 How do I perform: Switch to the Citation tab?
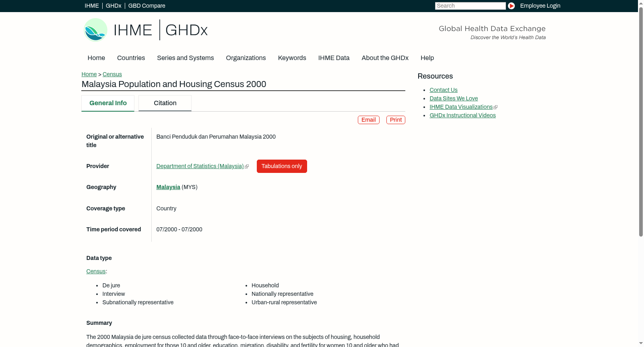(x=165, y=103)
